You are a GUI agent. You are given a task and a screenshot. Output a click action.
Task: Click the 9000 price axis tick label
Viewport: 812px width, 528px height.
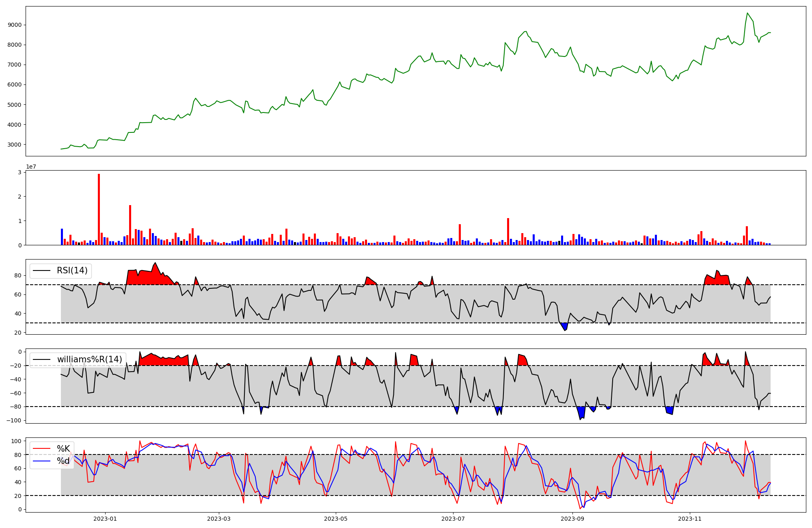tap(14, 25)
